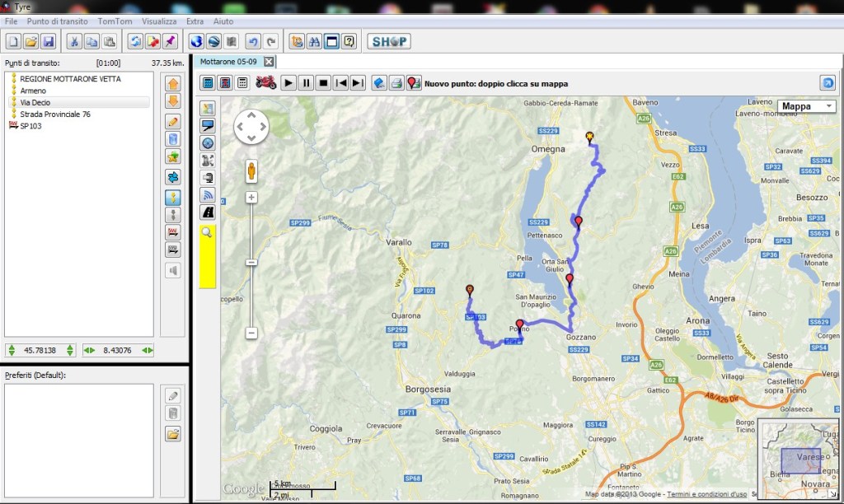
Task: Open the Mappa map type dropdown
Action: click(x=805, y=106)
